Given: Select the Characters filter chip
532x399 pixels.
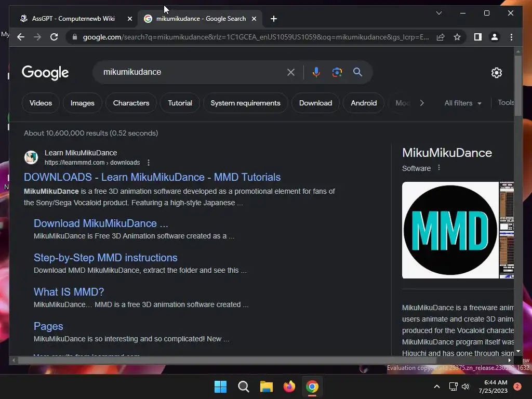Looking at the screenshot, I should tap(131, 103).
